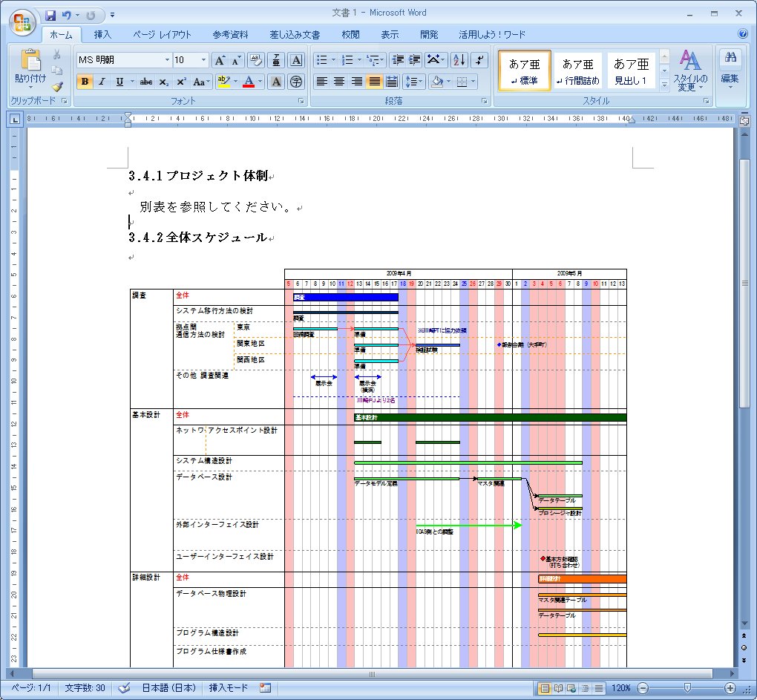Apply the 見出し 1 style
This screenshot has height=700, width=757.
click(631, 71)
